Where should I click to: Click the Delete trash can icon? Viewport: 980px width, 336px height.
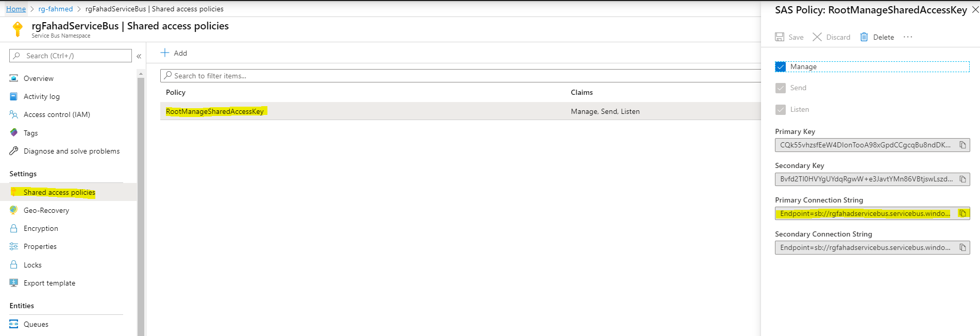pyautogui.click(x=864, y=37)
